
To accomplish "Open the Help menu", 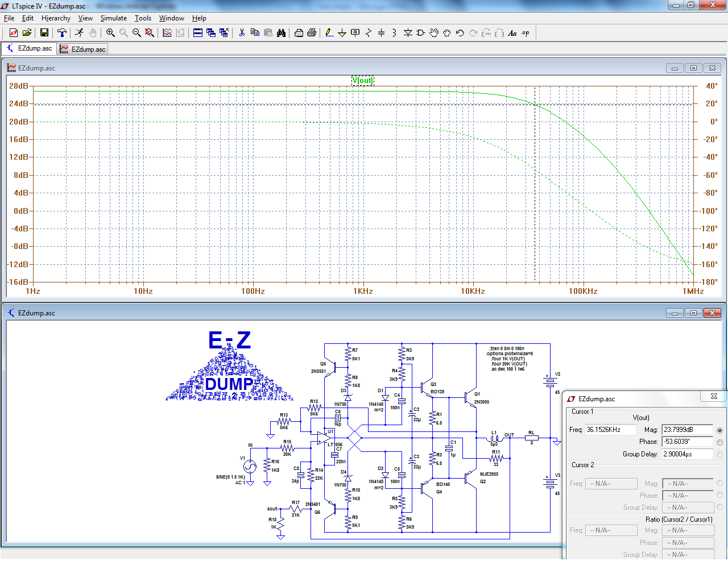I will [x=199, y=18].
